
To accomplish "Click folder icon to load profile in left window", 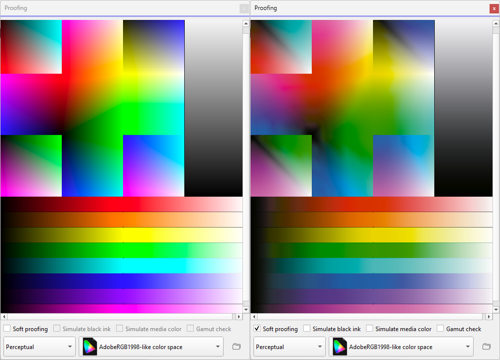I will [x=236, y=347].
